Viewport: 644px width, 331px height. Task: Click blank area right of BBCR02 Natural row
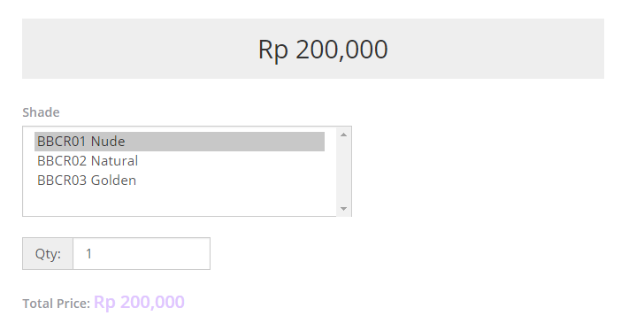pyautogui.click(x=231, y=161)
